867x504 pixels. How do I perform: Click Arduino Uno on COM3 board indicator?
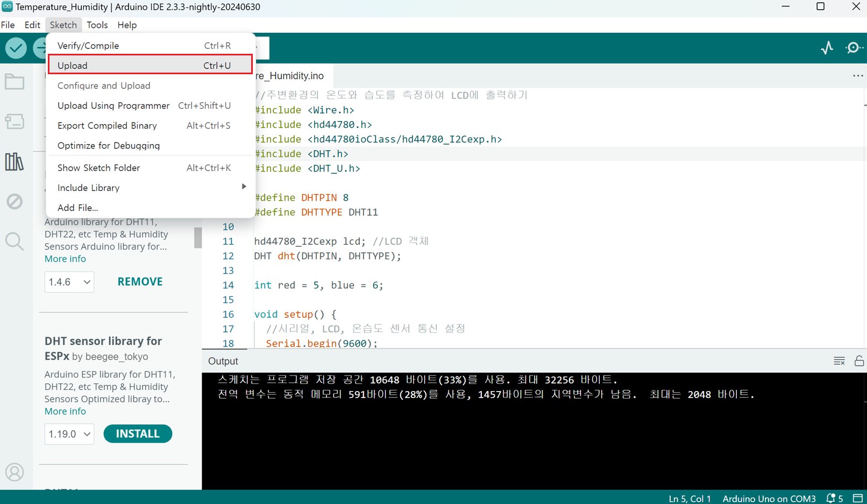click(x=769, y=499)
